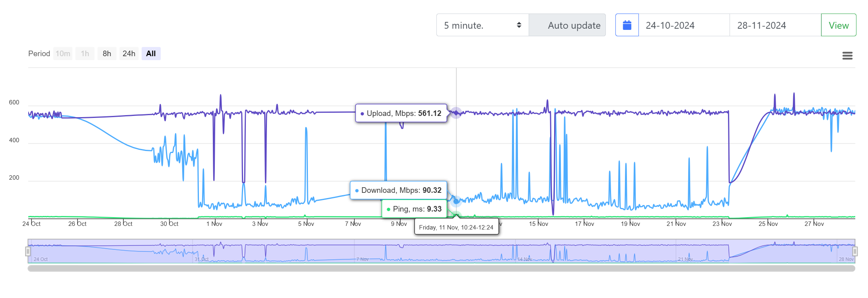The height and width of the screenshot is (298, 868).
Task: Click the 26 Oct x-axis label
Action: 78,224
